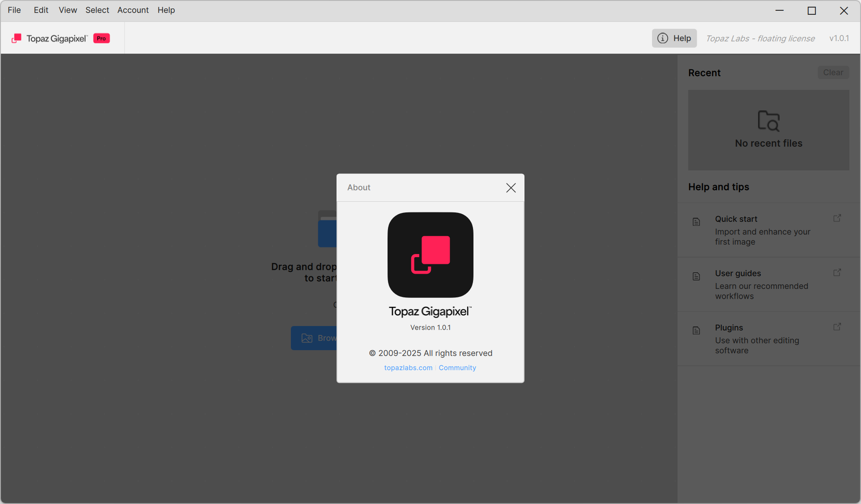Open the Edit menu
The image size is (861, 504).
click(41, 10)
